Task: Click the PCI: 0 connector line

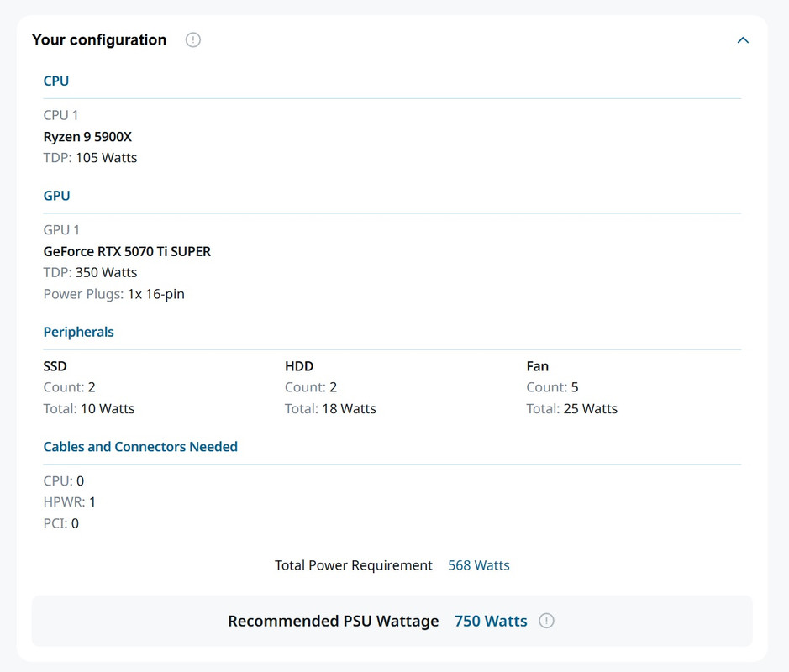Action: 60,523
